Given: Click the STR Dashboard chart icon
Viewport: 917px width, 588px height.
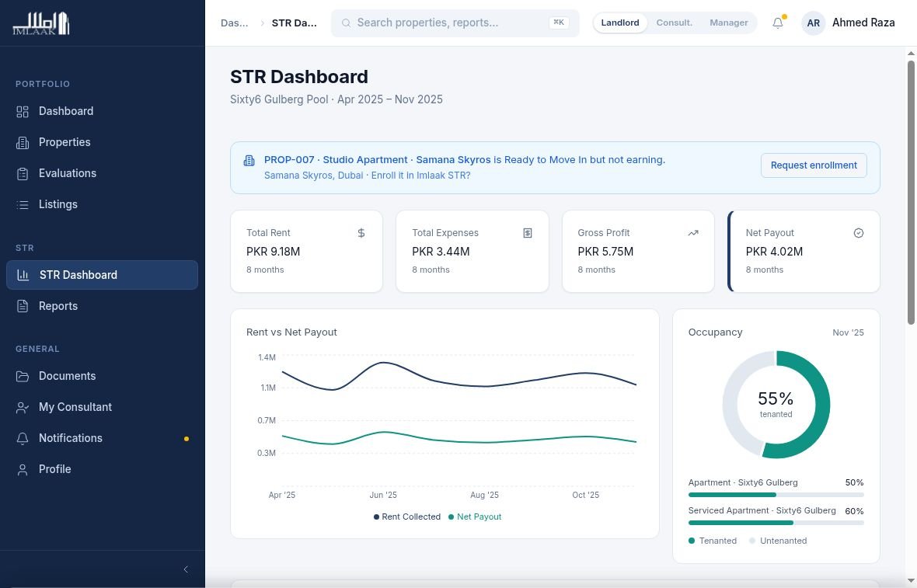Looking at the screenshot, I should coord(23,275).
